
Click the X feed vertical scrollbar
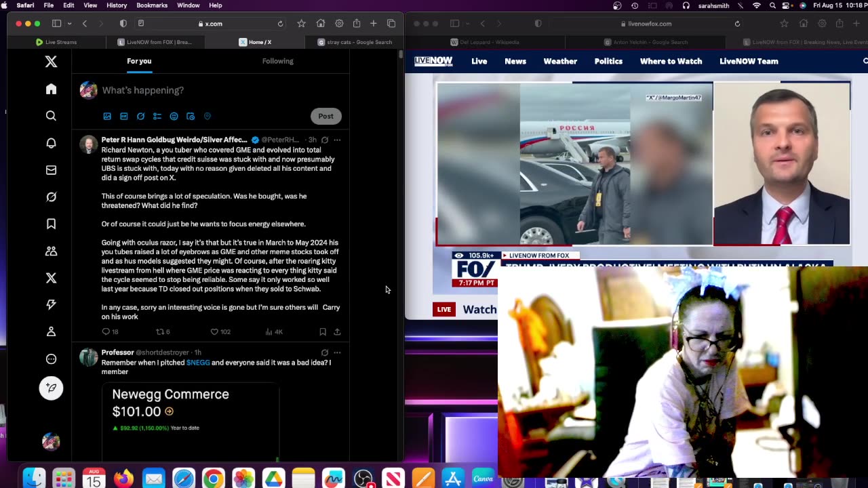click(400, 54)
